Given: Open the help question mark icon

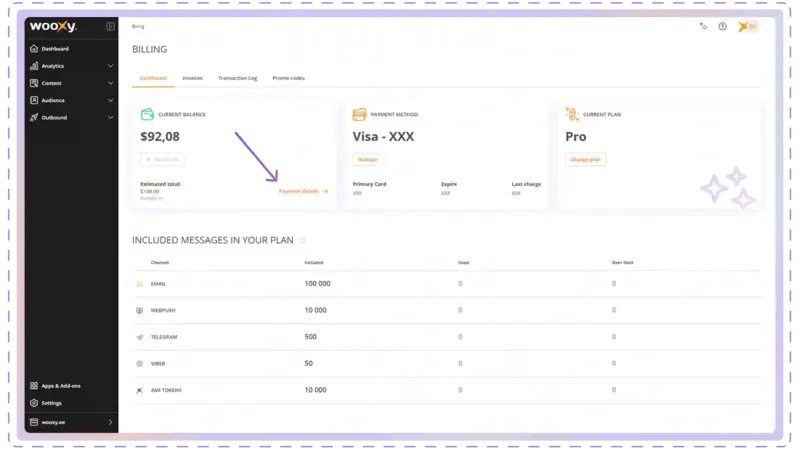Looking at the screenshot, I should [722, 27].
